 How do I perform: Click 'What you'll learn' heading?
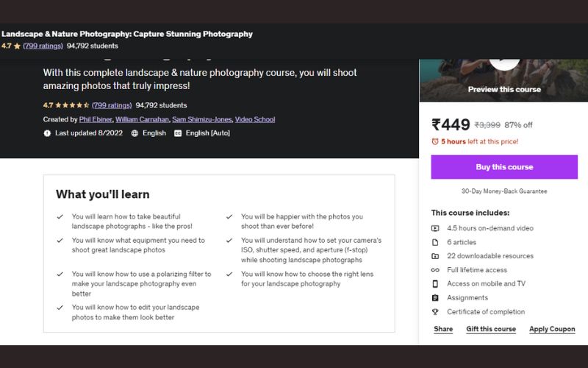click(x=103, y=194)
